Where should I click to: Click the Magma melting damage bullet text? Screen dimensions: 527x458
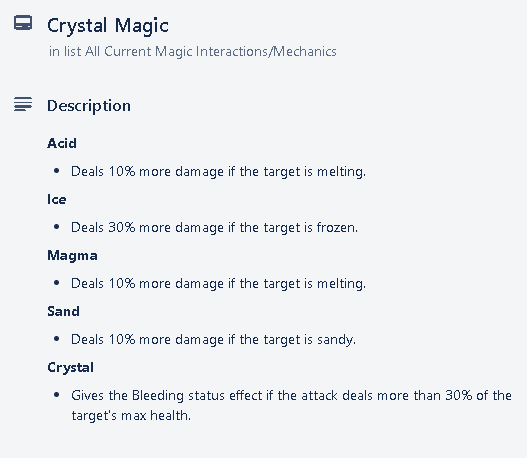click(x=218, y=284)
